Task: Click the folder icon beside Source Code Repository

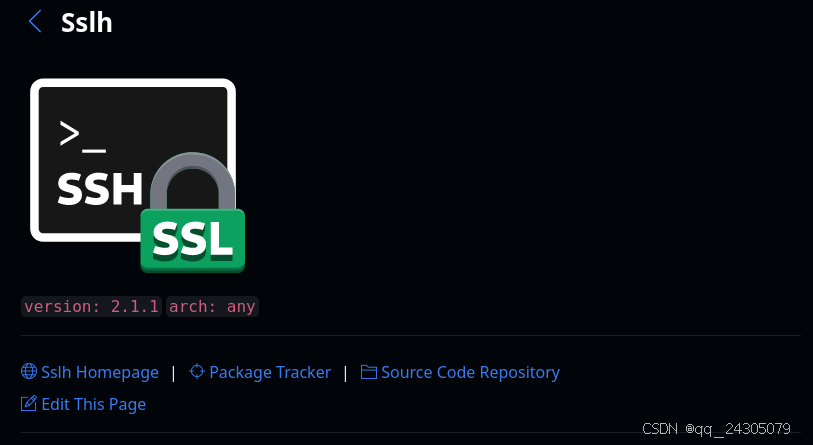Action: 369,372
